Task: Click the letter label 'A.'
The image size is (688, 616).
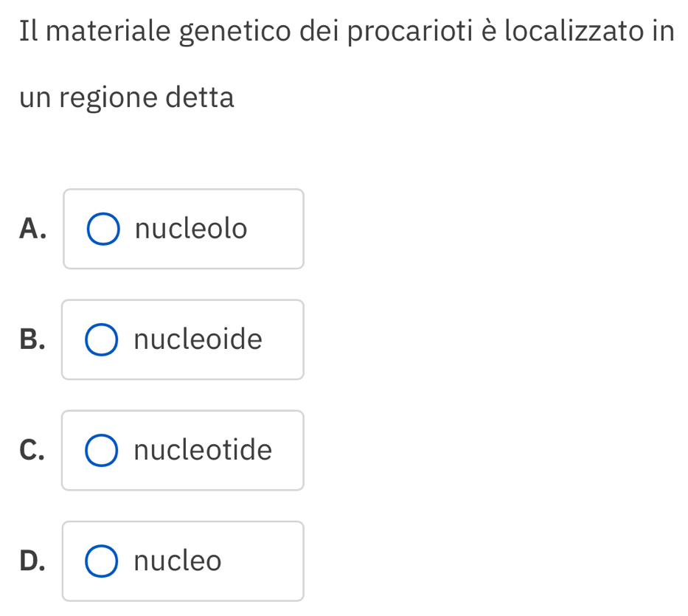Action: pos(33,229)
